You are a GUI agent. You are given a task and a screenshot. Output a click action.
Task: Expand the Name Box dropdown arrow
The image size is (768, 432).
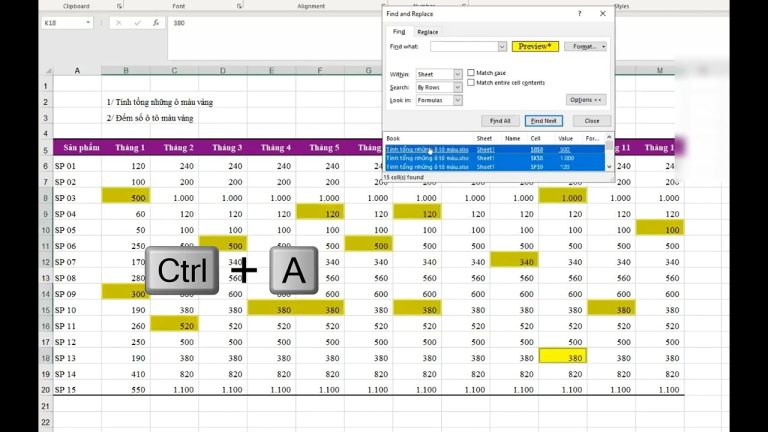tap(88, 23)
